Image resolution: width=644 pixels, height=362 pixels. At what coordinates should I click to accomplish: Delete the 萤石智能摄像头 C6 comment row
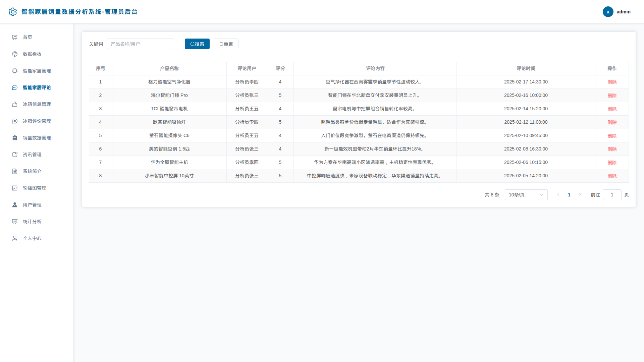point(612,136)
